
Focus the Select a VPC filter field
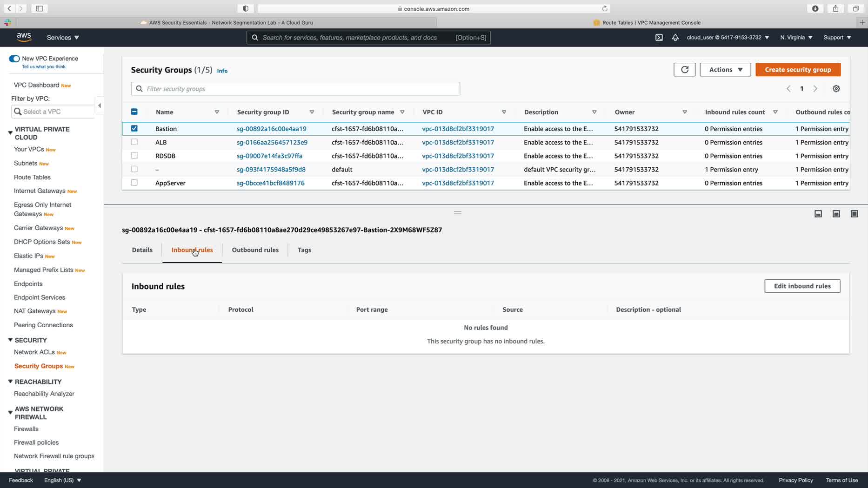(53, 112)
